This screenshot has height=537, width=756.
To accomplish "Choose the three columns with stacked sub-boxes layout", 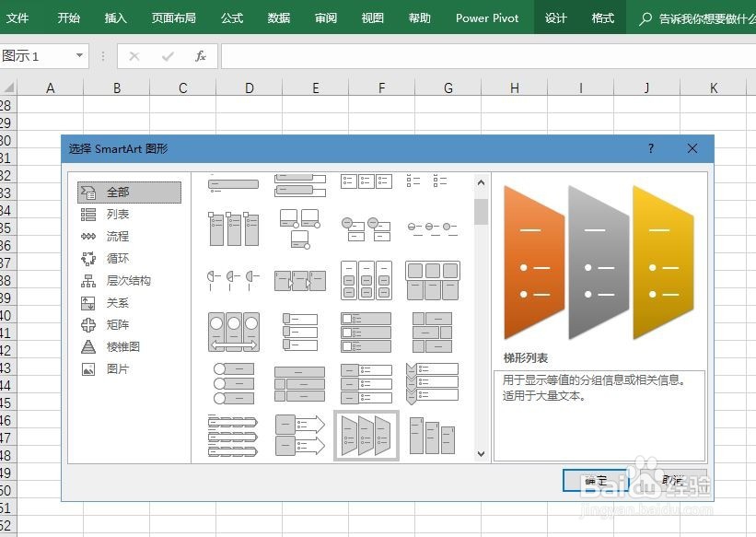I will point(366,280).
